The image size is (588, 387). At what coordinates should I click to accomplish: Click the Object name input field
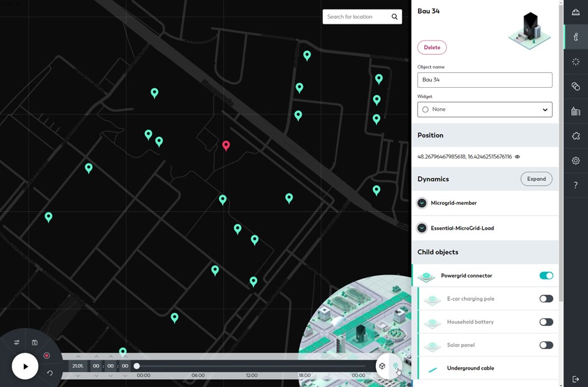485,80
